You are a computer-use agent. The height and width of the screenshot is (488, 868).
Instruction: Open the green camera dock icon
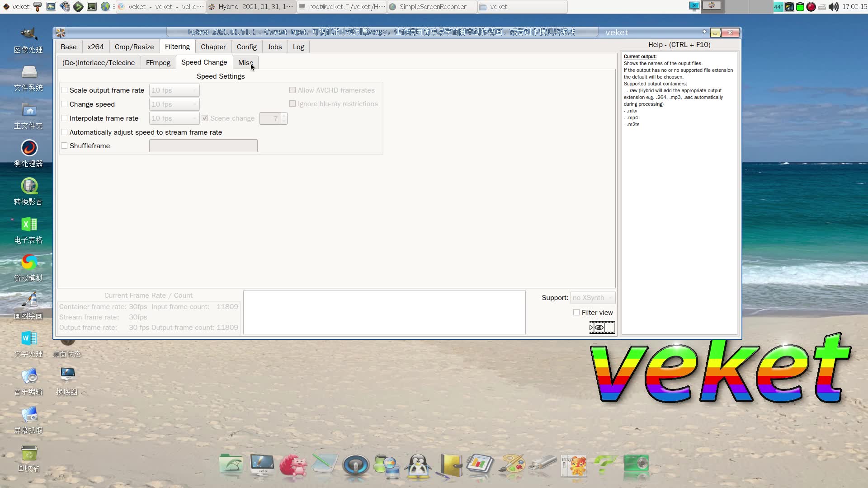tap(636, 465)
